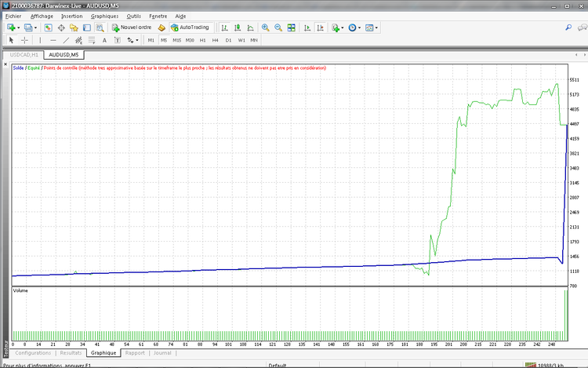Image resolution: width=588 pixels, height=368 pixels.
Task: Zoom in on the chart
Action: point(265,27)
